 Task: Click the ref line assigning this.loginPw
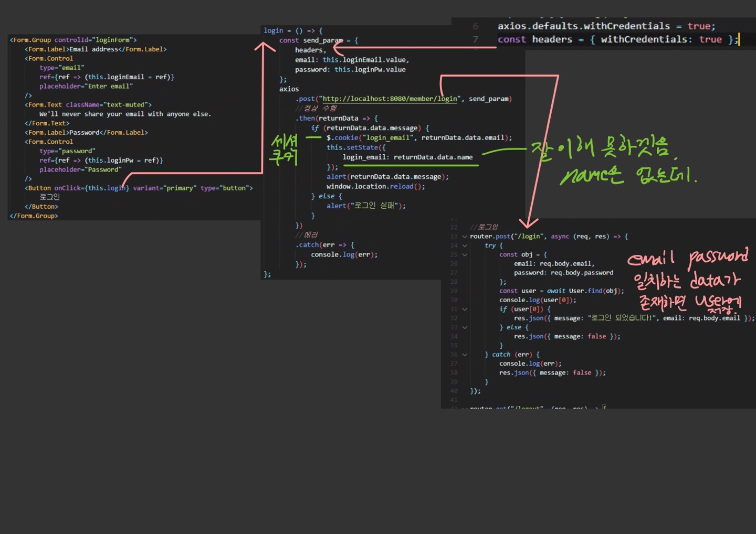[101, 161]
